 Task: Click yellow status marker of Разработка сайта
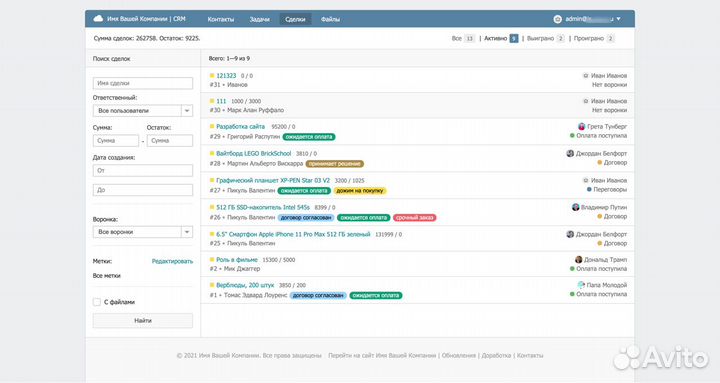(x=212, y=126)
